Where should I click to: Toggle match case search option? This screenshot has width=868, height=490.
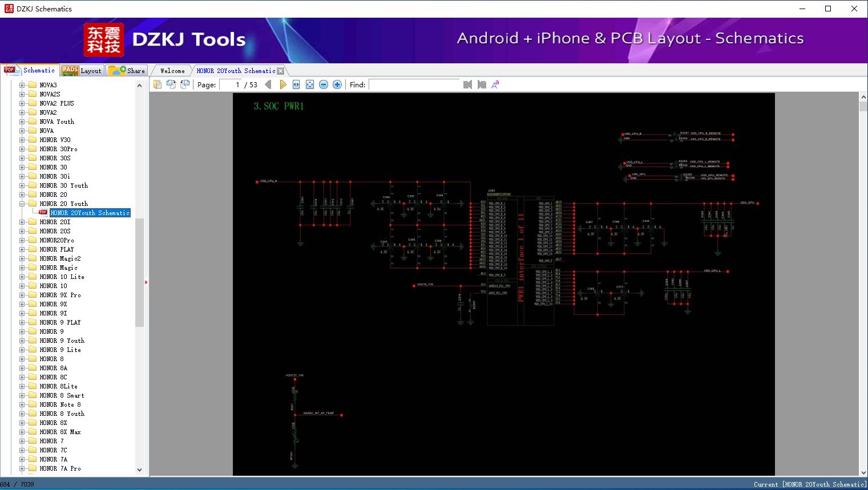click(x=495, y=84)
